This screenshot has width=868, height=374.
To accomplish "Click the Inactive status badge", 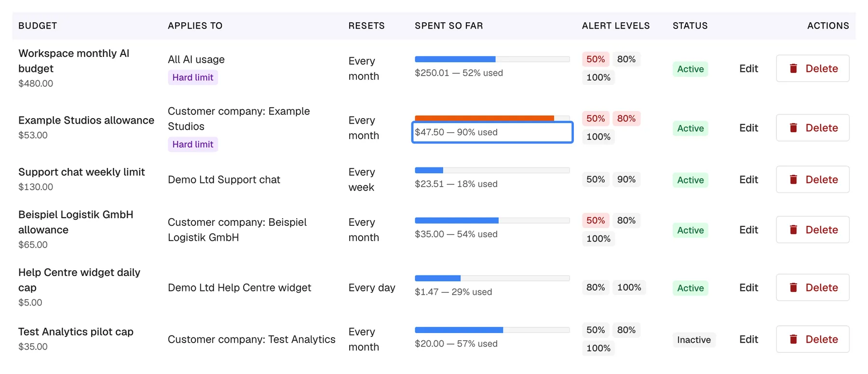I will coord(694,340).
